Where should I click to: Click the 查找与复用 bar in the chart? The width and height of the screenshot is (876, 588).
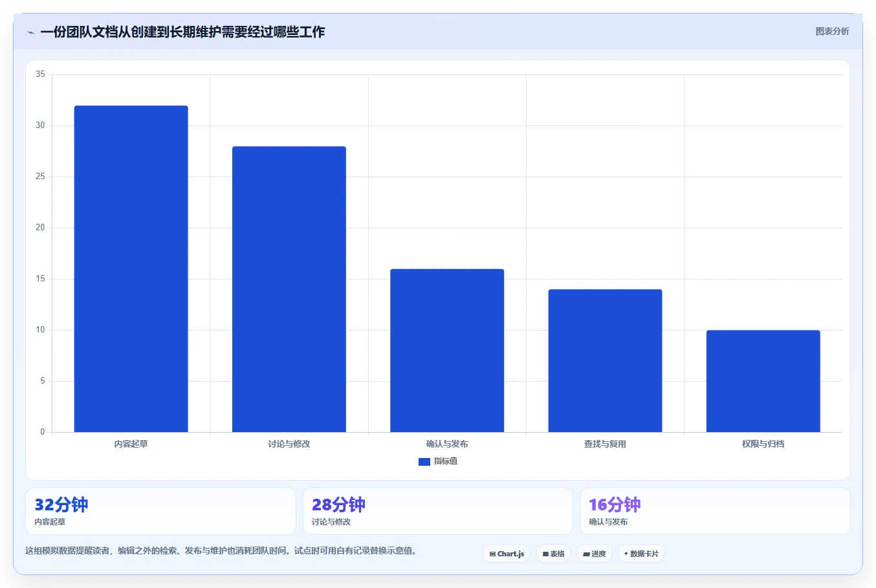[605, 361]
